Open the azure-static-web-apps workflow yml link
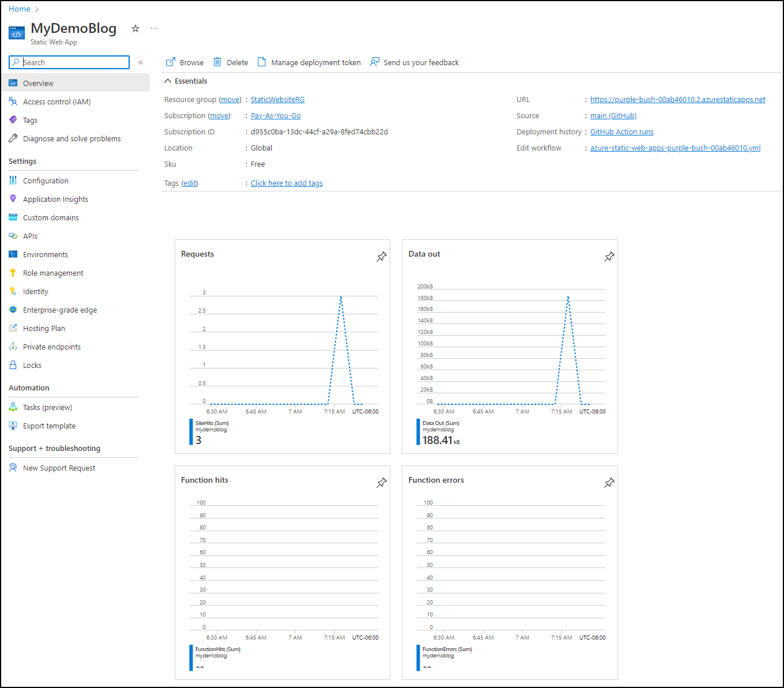The height and width of the screenshot is (688, 784). (676, 148)
